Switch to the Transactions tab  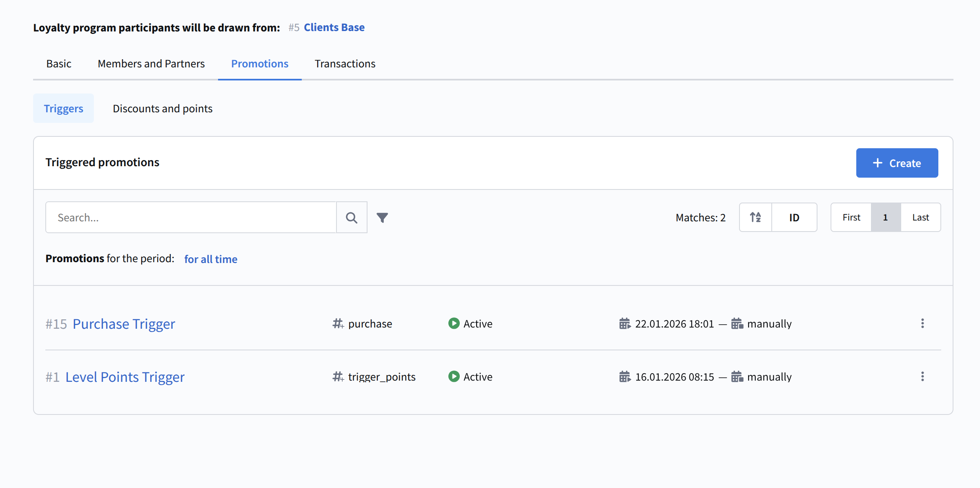click(x=345, y=64)
